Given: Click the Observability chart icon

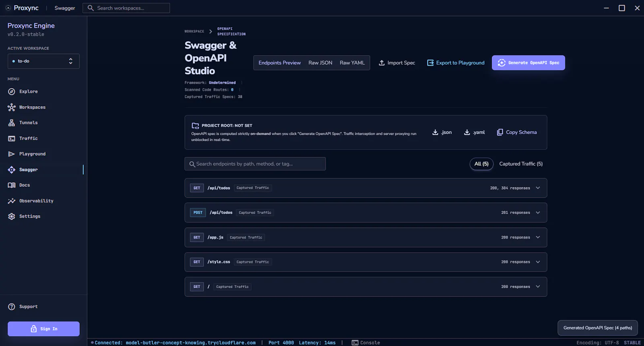Looking at the screenshot, I should click(12, 201).
